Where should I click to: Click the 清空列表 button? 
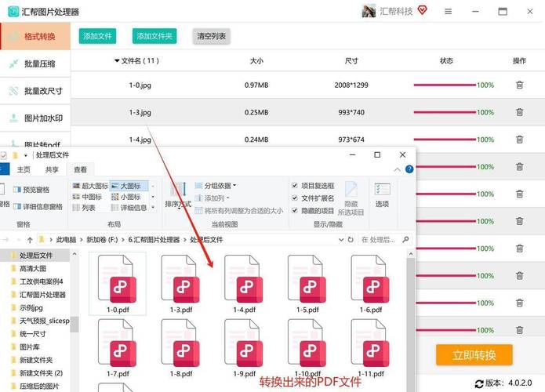click(x=211, y=36)
